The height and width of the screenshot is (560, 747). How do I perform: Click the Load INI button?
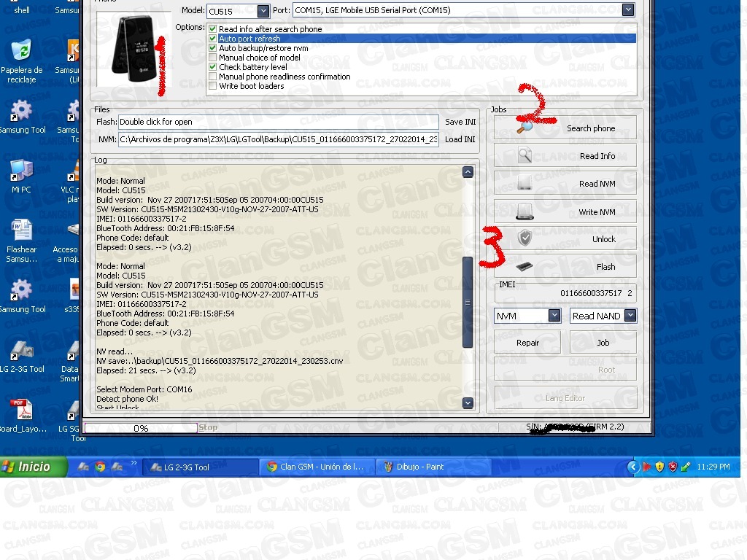460,139
